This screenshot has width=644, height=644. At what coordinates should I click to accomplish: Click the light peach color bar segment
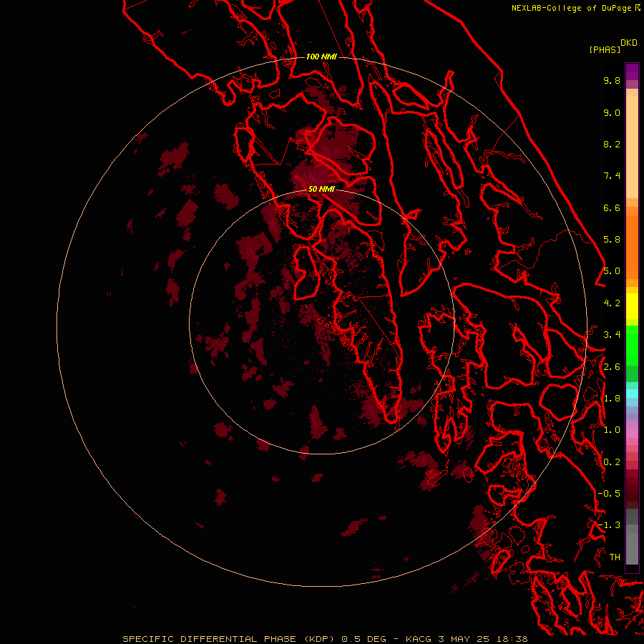click(632, 147)
